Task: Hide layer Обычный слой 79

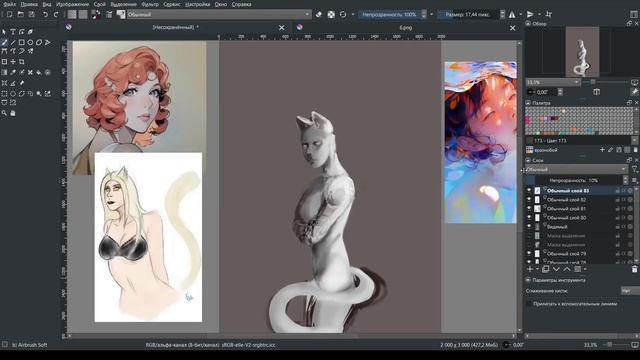Action: click(x=529, y=253)
